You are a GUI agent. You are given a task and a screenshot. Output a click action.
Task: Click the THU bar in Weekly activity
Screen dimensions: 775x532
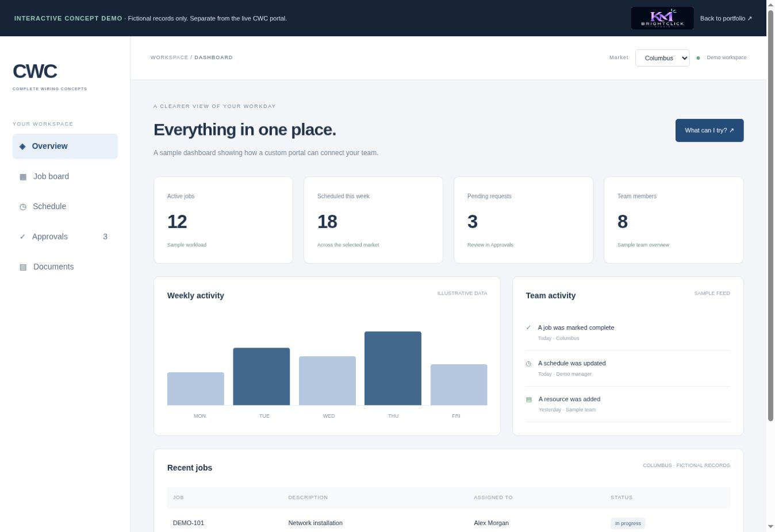click(x=393, y=368)
